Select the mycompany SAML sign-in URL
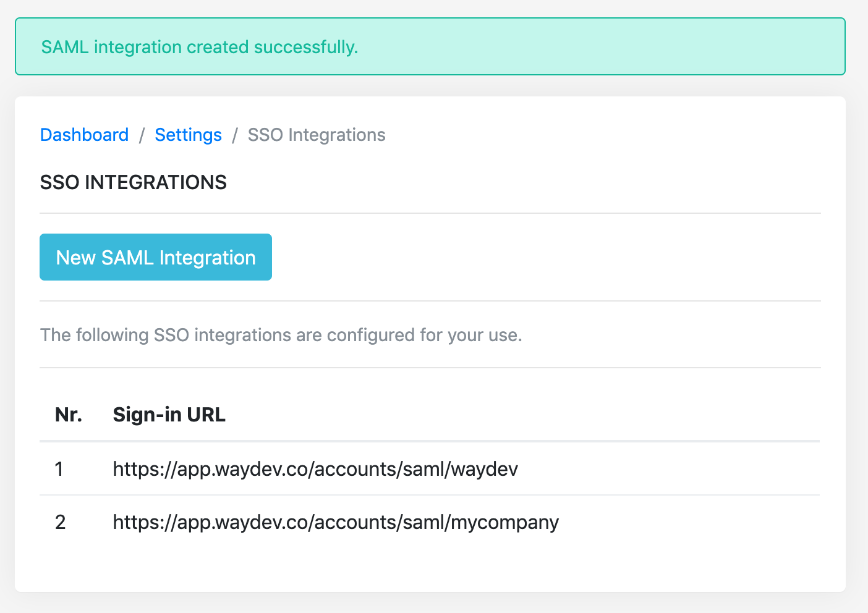868x613 pixels. [336, 522]
